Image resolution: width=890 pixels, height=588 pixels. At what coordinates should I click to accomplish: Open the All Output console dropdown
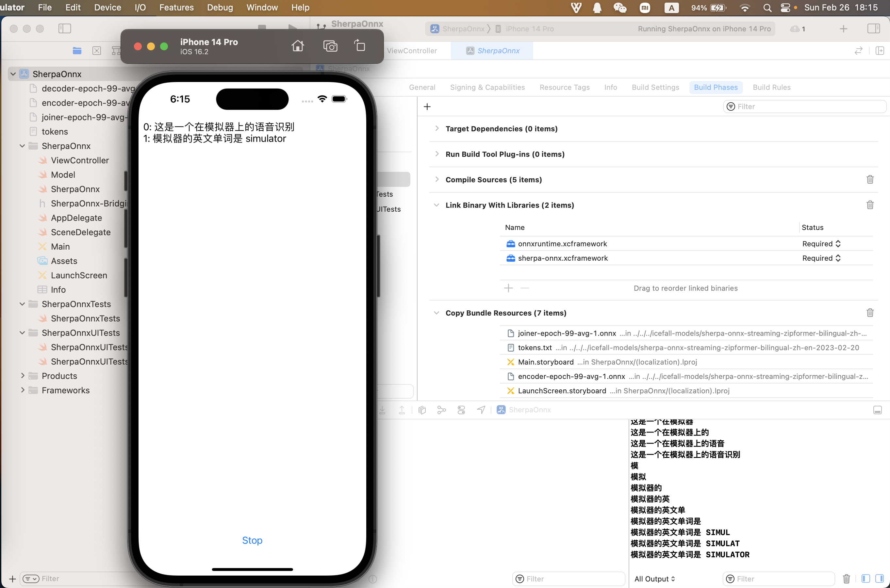654,579
